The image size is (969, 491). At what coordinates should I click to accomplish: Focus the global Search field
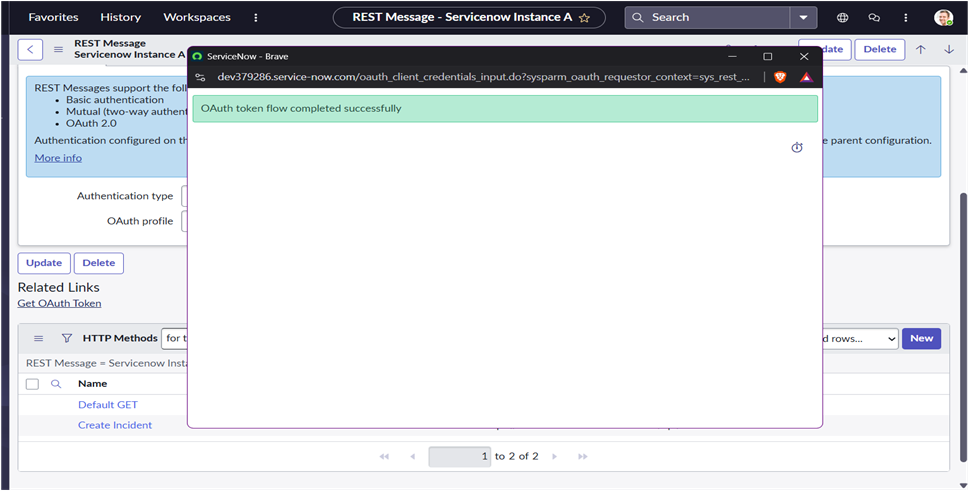pos(707,17)
